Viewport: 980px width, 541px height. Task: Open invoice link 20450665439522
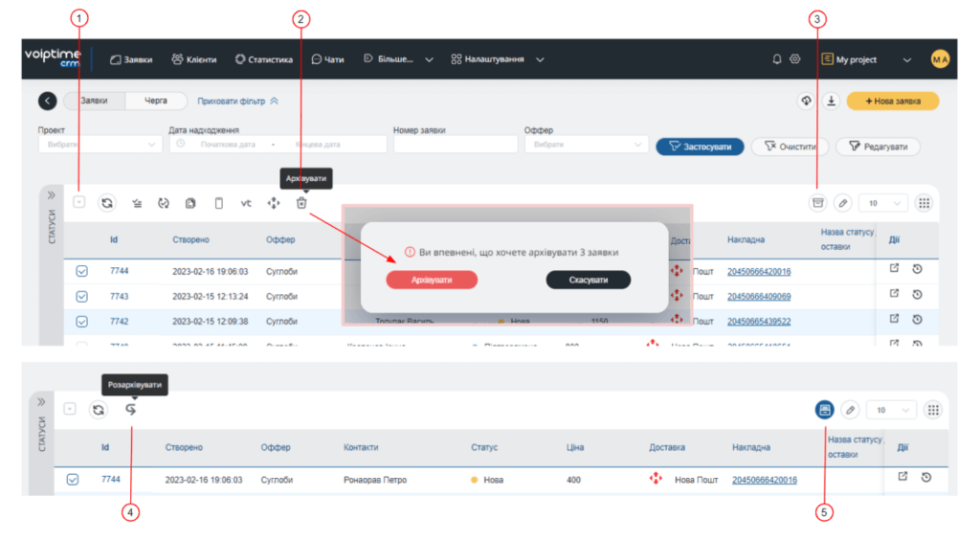pyautogui.click(x=759, y=322)
